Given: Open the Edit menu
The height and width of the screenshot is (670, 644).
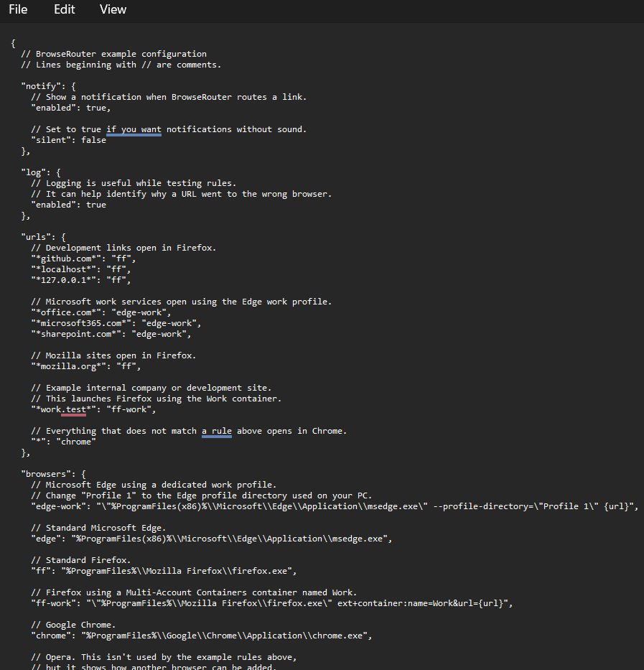Looking at the screenshot, I should [64, 9].
